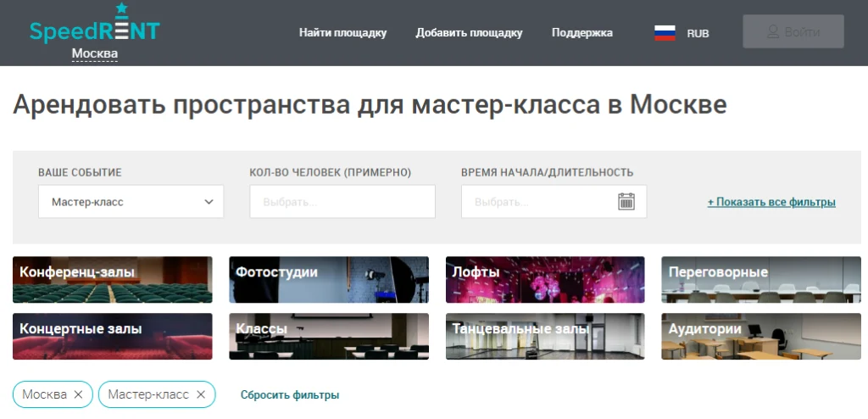Image resolution: width=868 pixels, height=419 pixels.
Task: Select the Конференц-залы category tile
Action: (112, 279)
